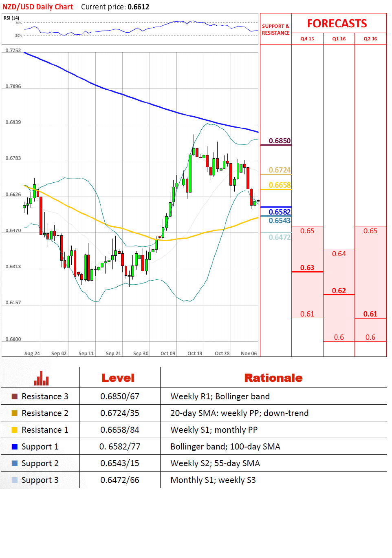Click the 0.6543 support level label
This screenshot has width=392, height=558.
click(x=280, y=221)
